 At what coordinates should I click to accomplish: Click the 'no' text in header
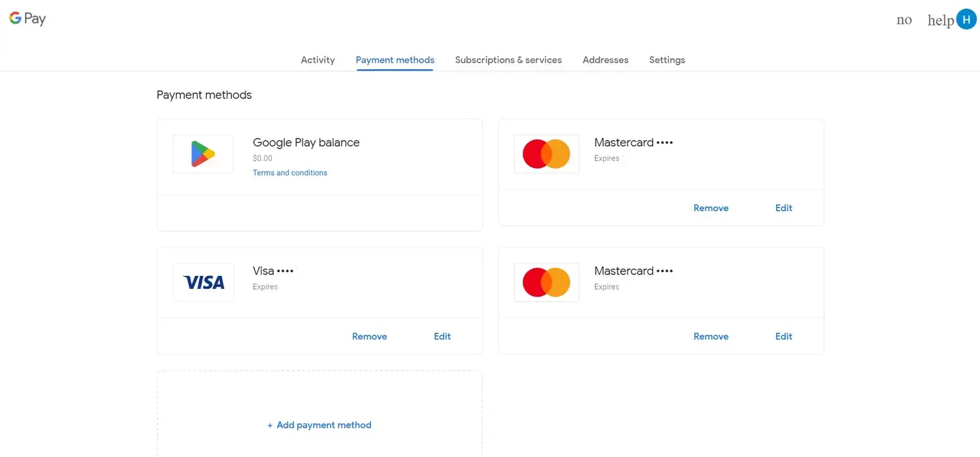[904, 20]
